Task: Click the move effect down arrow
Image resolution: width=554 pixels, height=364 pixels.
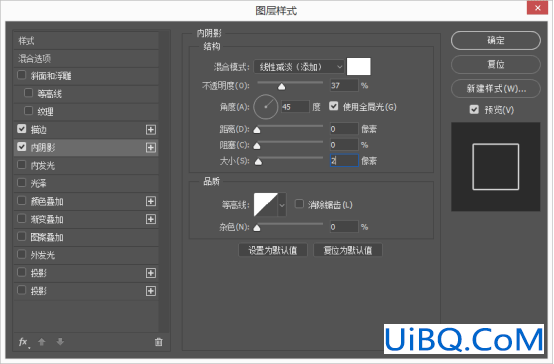Action: (60, 342)
